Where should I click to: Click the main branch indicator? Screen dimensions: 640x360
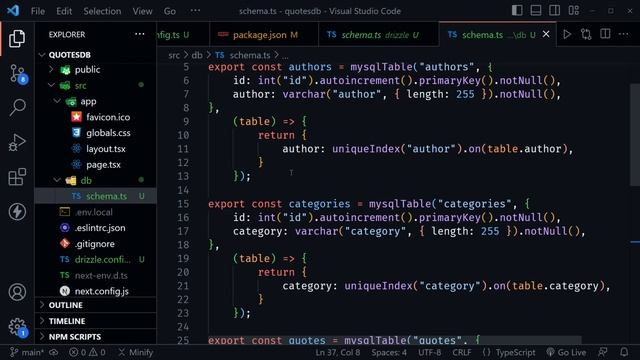point(27,352)
